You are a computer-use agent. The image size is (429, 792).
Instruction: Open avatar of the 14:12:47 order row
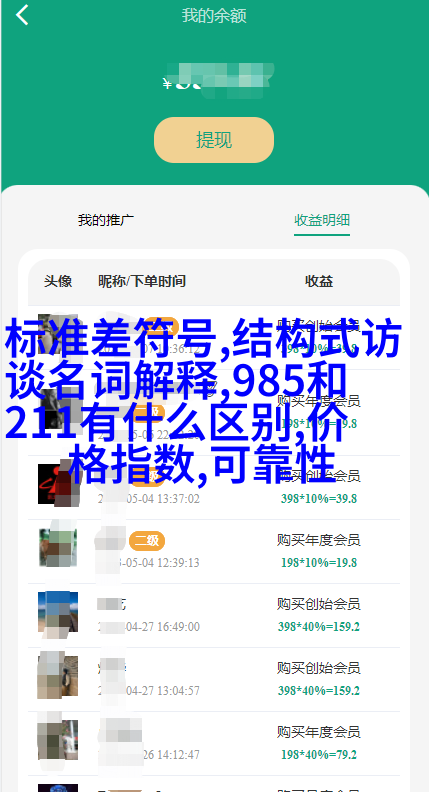[x=58, y=740]
